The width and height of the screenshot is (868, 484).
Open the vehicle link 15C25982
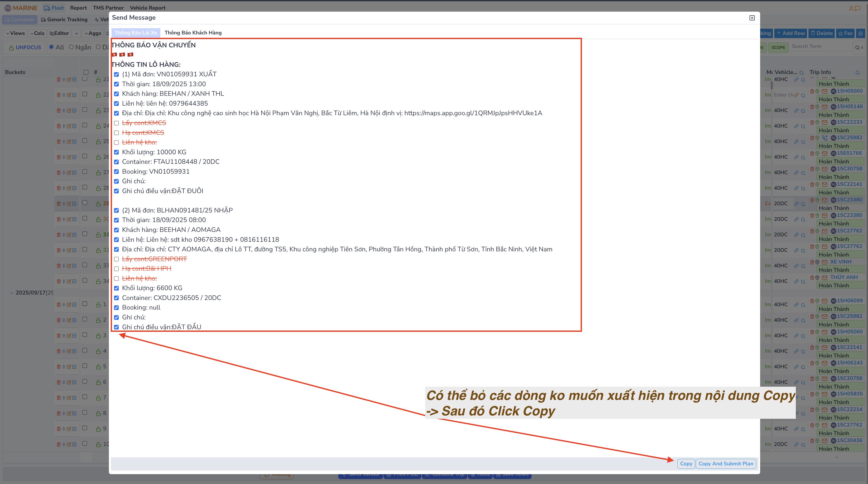(x=849, y=137)
